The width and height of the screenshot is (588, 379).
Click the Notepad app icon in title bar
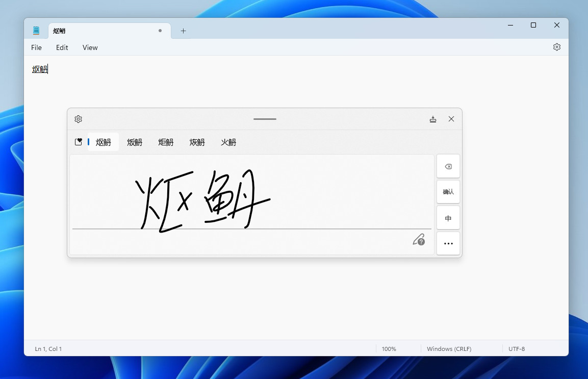click(36, 31)
